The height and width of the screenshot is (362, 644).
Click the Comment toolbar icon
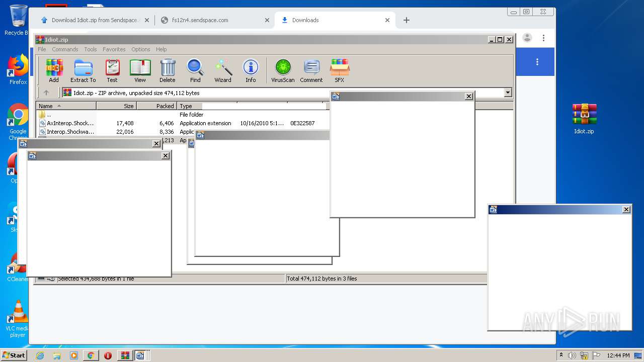pos(311,70)
